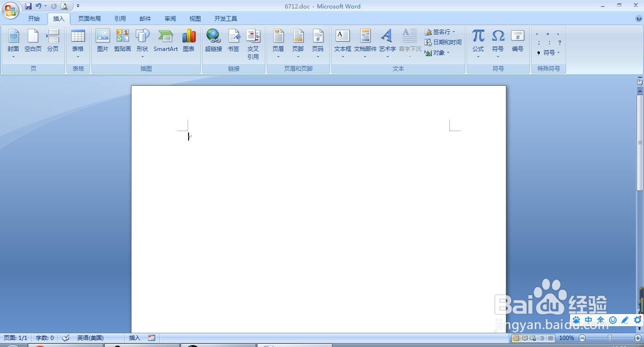Switch to Outline view
Viewport: 644px width, 347px height.
(x=542, y=338)
